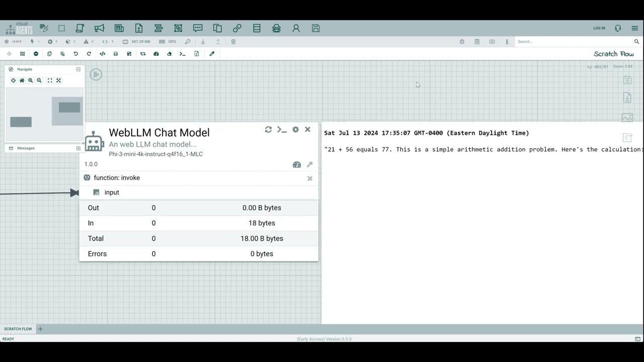Click the key icon in status toolbar
This screenshot has height=362, width=644.
click(188, 42)
